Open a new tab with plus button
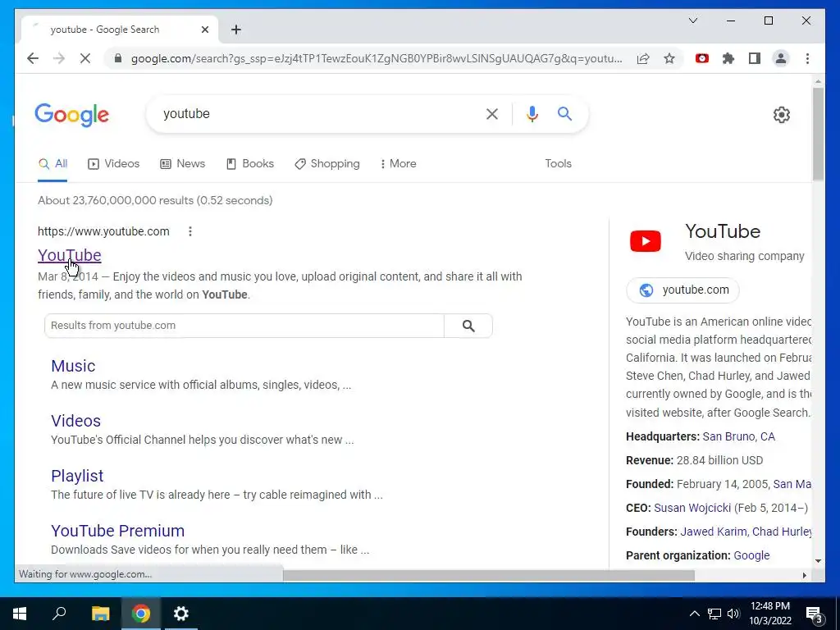This screenshot has height=630, width=840. coord(236,30)
